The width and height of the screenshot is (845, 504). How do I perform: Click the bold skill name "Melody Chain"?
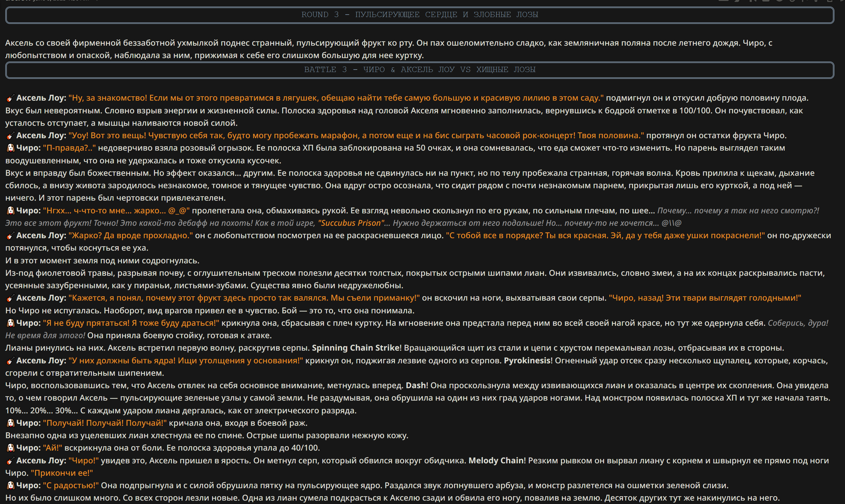pyautogui.click(x=496, y=461)
